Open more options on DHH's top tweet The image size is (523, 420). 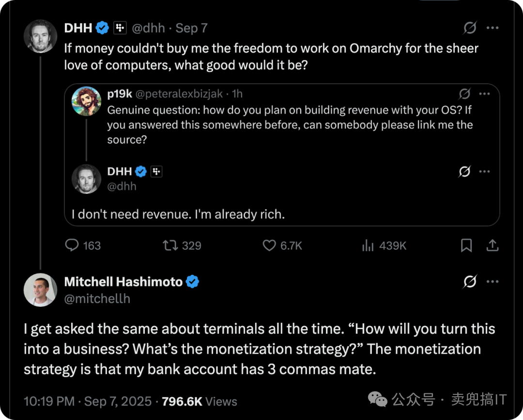click(492, 28)
